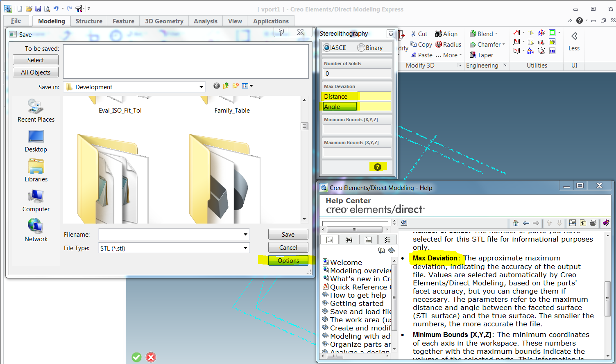Expand the More options in Modify 3D
Screen dimensions: 616x364
click(448, 55)
